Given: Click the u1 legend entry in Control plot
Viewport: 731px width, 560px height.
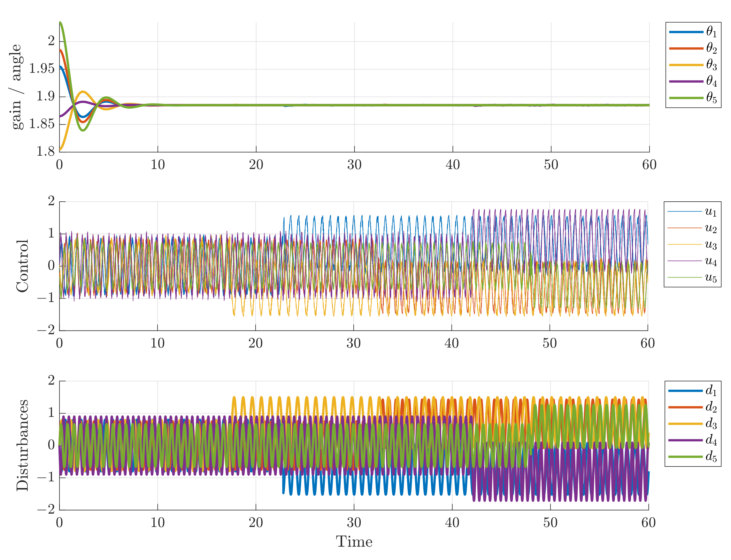Looking at the screenshot, I should click(x=692, y=211).
